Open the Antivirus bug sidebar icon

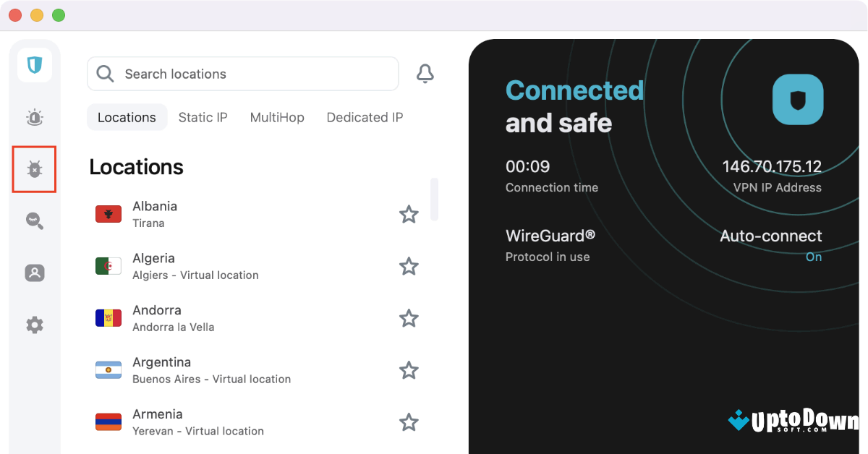pos(35,169)
